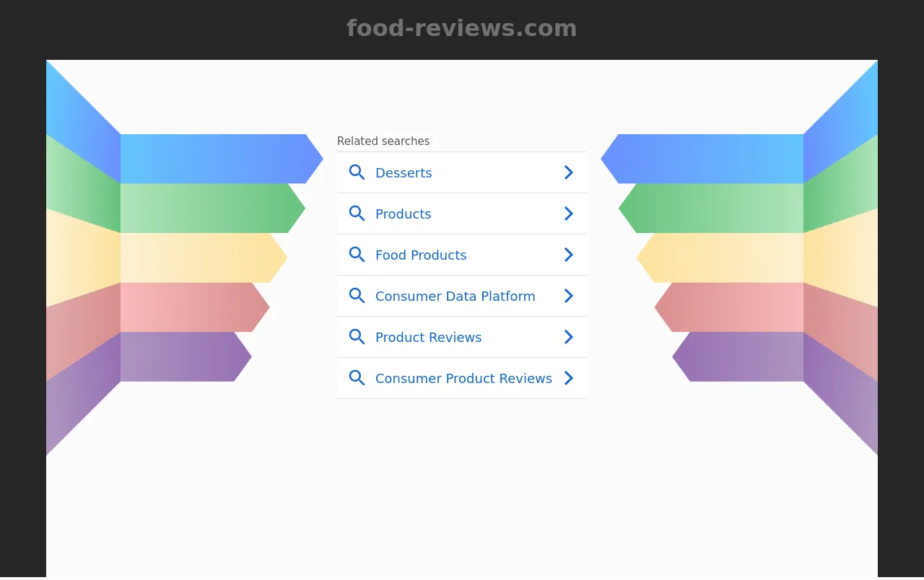The image size is (924, 580).
Task: Click the arrow at end of Product Reviews
Action: click(569, 337)
